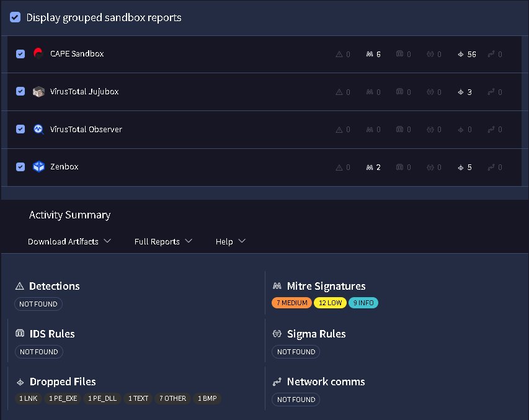Image resolution: width=529 pixels, height=420 pixels.
Task: Click NOT FOUND under Detections
Action: [38, 304]
